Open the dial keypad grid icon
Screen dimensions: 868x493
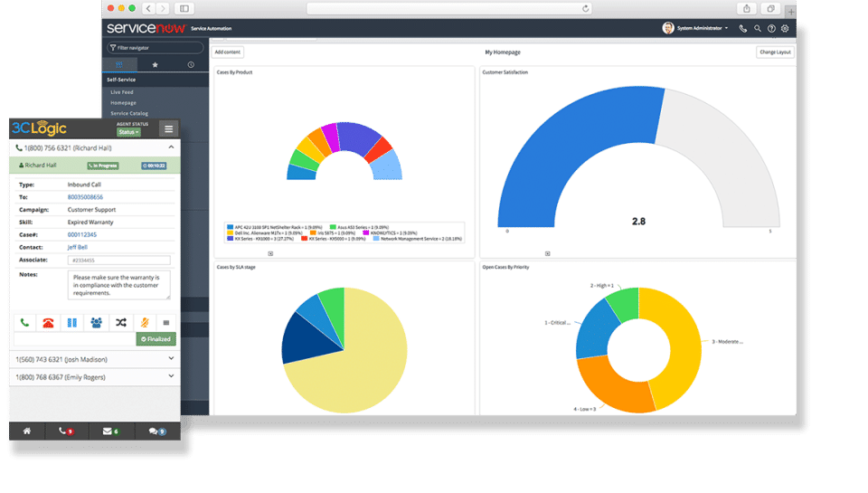[166, 322]
